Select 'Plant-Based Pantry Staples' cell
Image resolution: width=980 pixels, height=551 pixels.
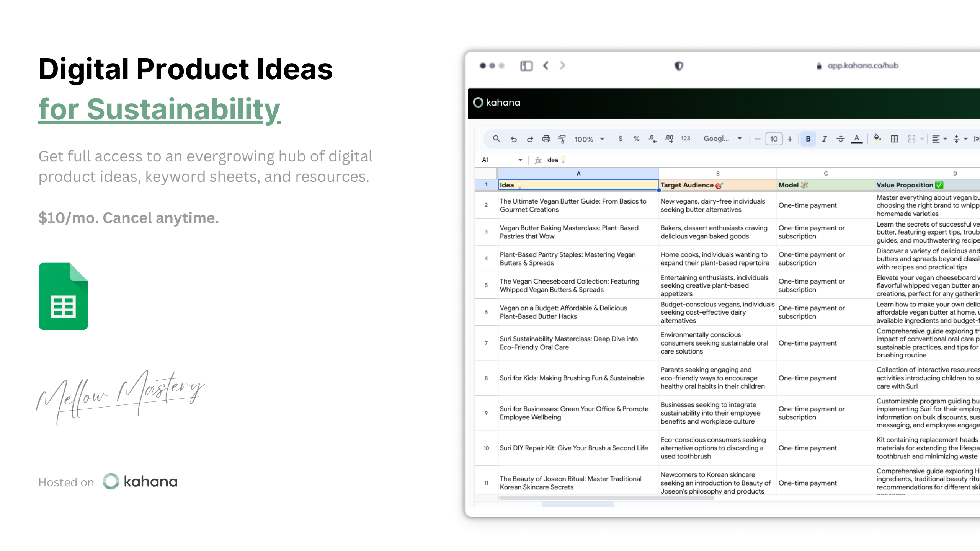tap(578, 259)
